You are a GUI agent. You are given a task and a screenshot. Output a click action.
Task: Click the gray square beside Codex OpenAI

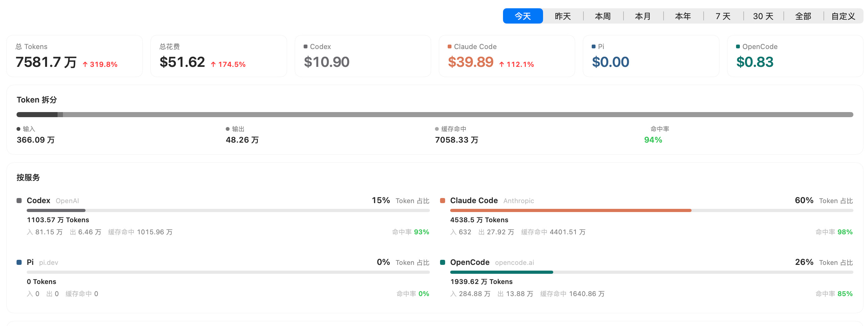[19, 201]
